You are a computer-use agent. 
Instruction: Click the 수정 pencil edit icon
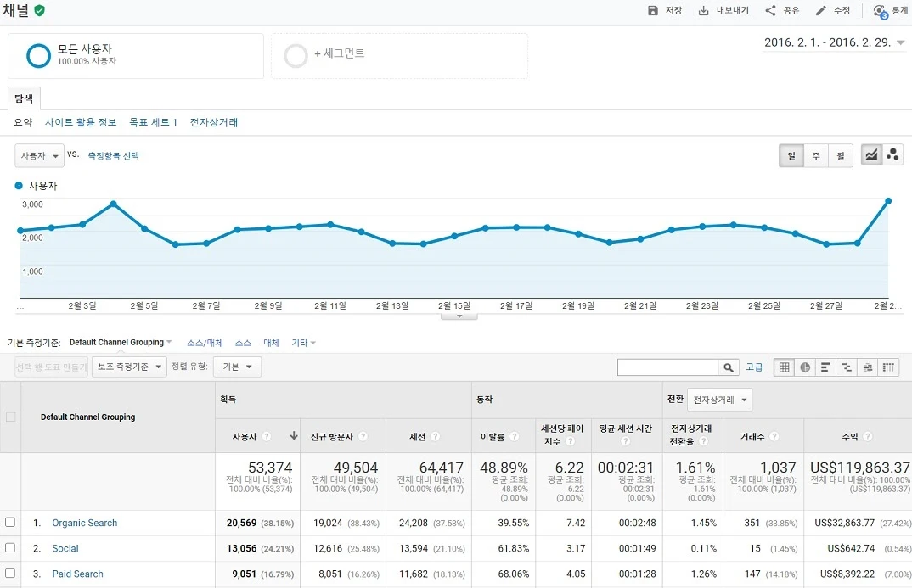pyautogui.click(x=820, y=10)
